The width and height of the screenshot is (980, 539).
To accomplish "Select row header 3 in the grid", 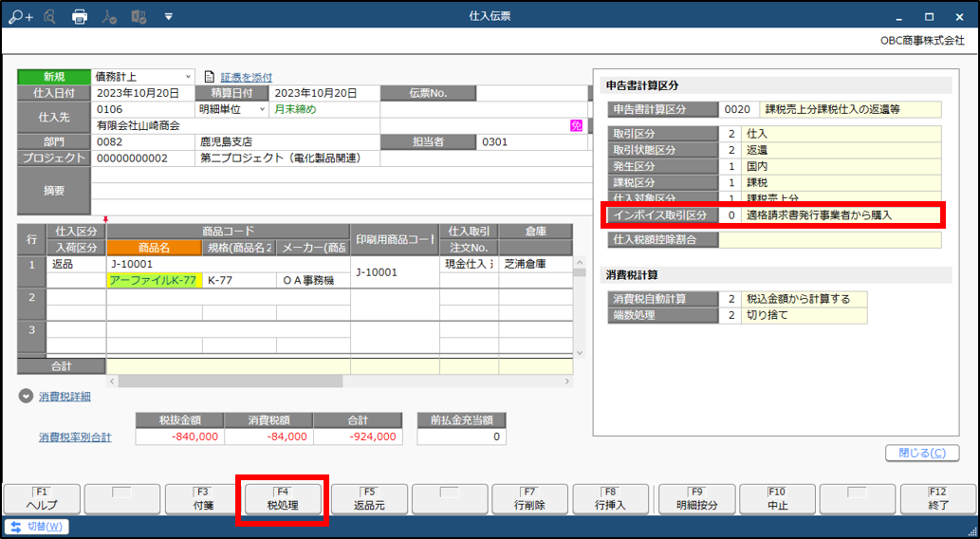I will (31, 338).
